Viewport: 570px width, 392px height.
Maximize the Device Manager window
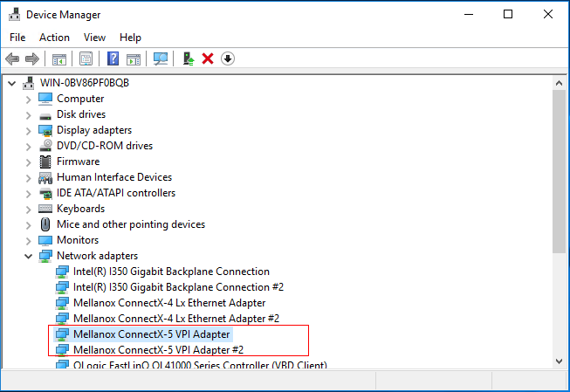[508, 14]
